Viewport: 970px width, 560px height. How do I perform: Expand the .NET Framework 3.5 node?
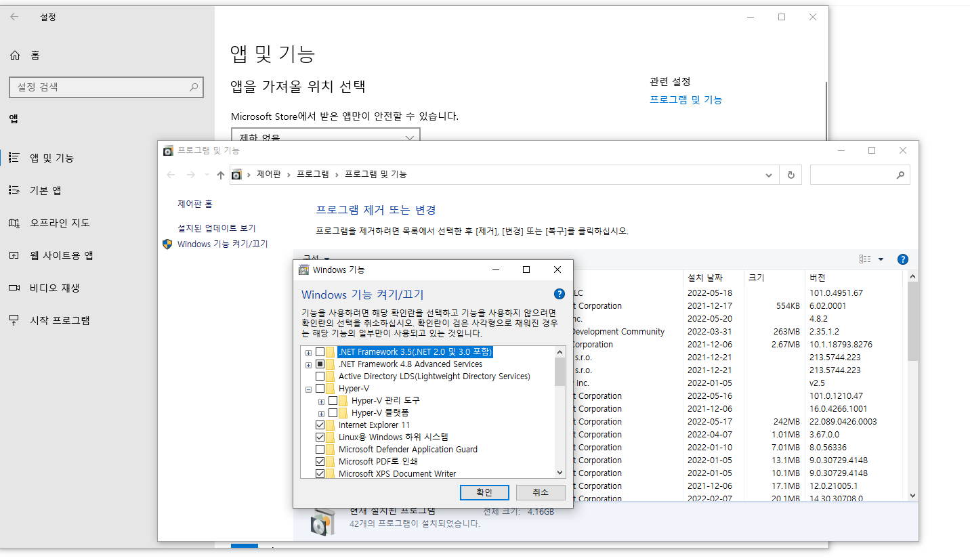(308, 353)
